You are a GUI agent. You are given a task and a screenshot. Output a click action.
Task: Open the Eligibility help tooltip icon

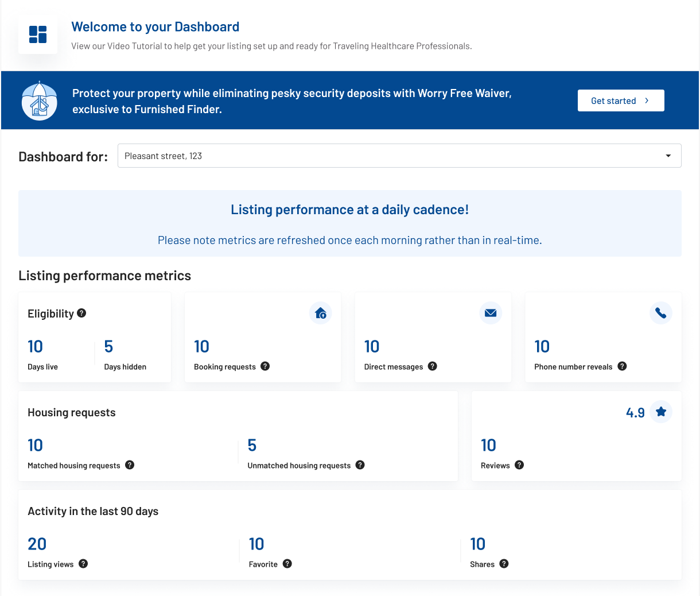tap(81, 313)
